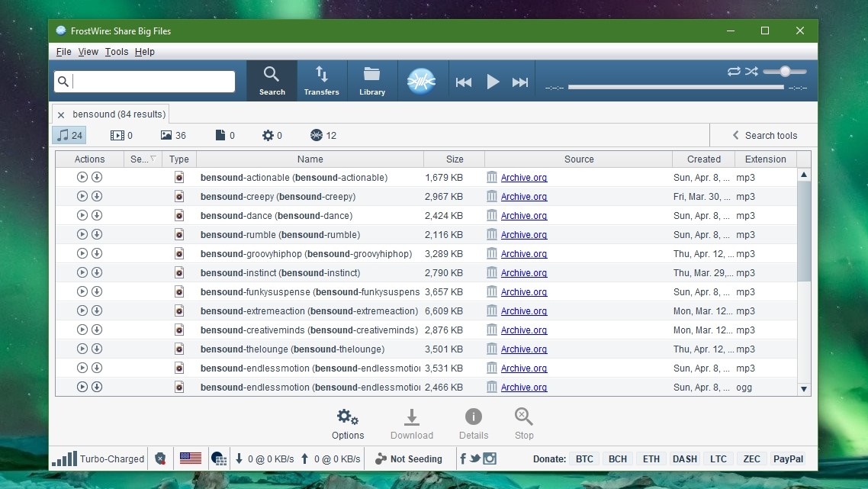868x489 pixels.
Task: Show torrent results filter
Action: click(323, 135)
